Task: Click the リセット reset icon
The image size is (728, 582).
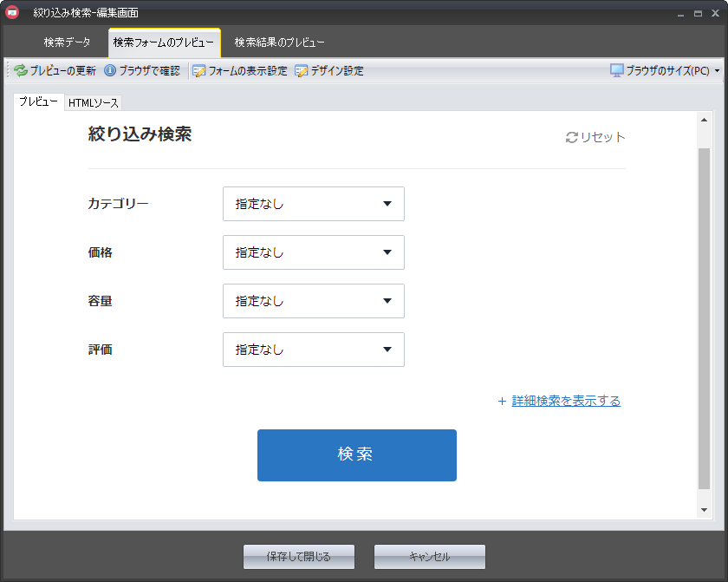Action: (x=571, y=137)
